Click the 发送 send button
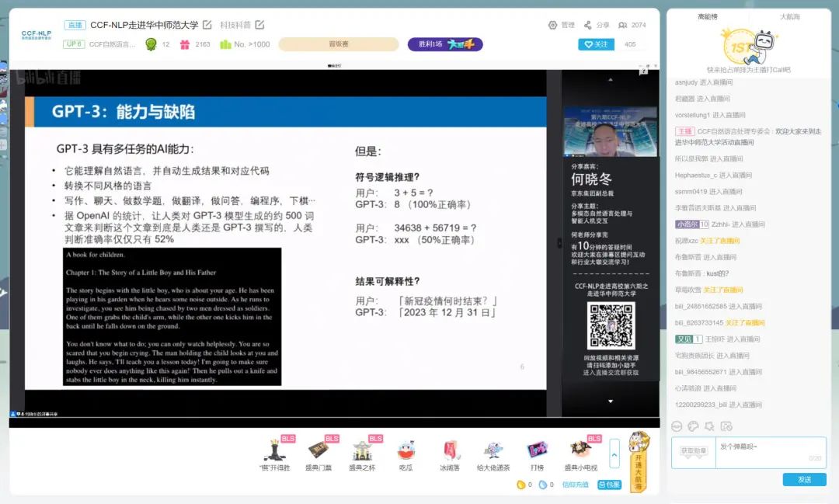This screenshot has height=504, width=839. coord(804,479)
